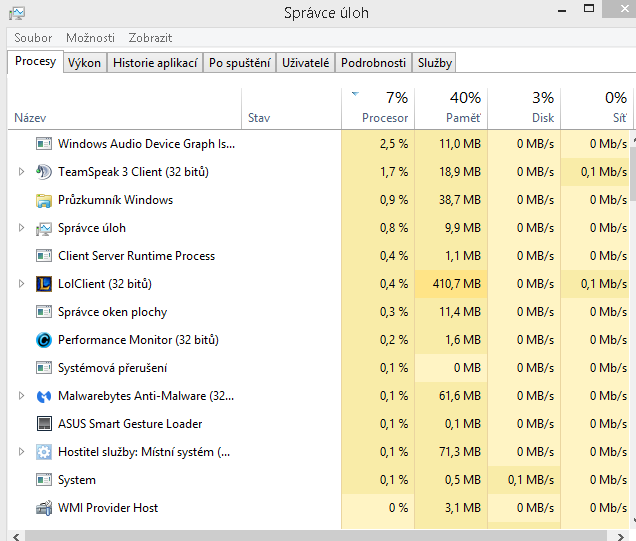This screenshot has height=541, width=636.
Task: Click the vertical scrollbar of process list
Action: pos(630,330)
